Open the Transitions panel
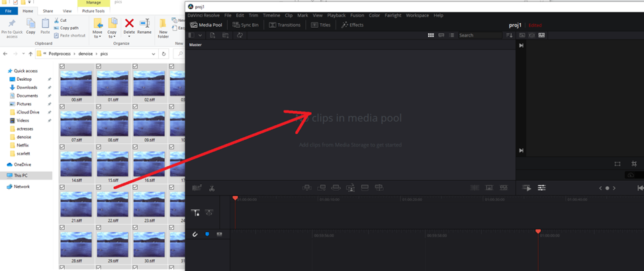 (x=285, y=25)
